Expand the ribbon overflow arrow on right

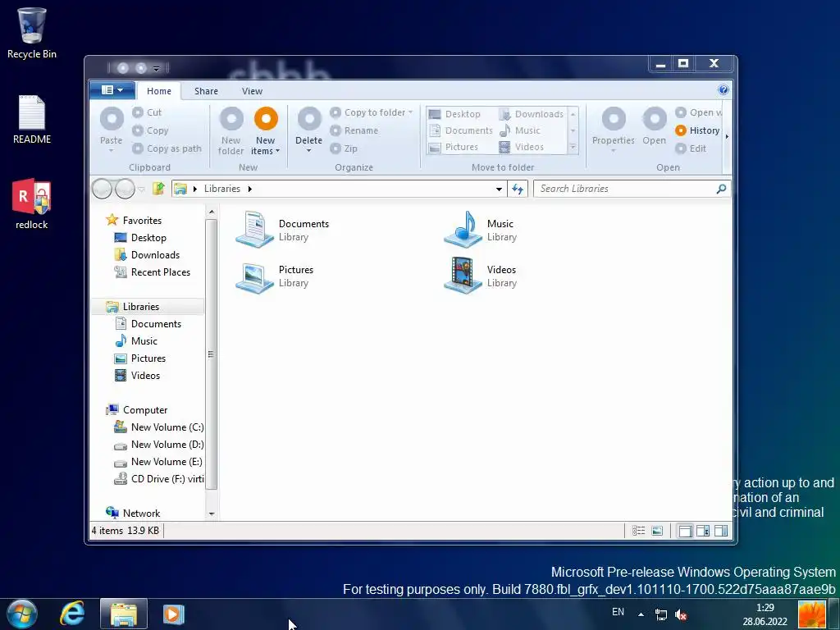pos(727,137)
